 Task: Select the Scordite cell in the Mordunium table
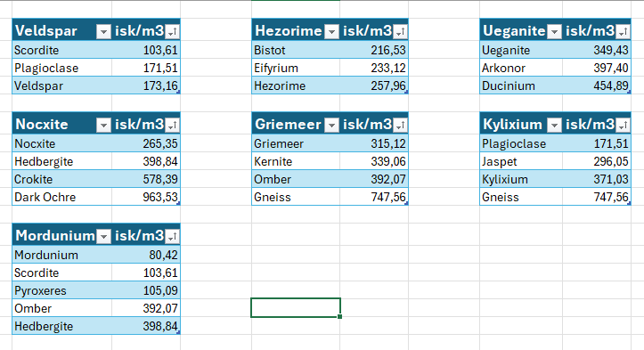pyautogui.click(x=62, y=273)
